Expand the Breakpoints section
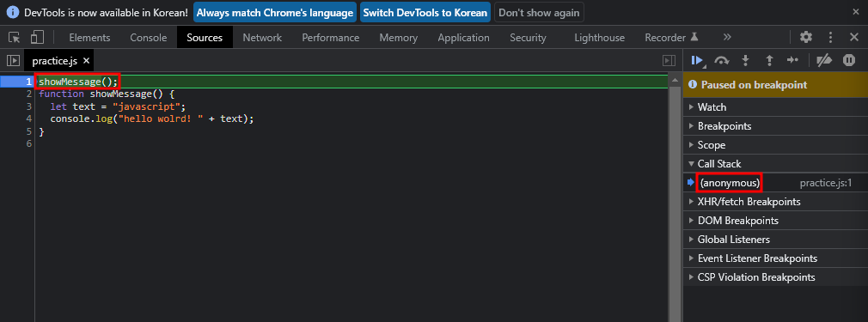Viewport: 868px width, 322px height. pos(775,126)
